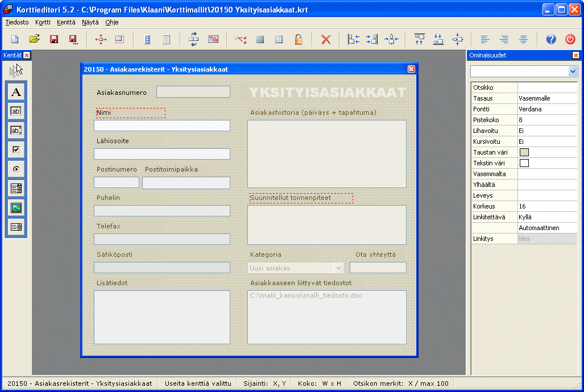Screen dimensions: 584x392
Task: Open the Kenttä menu
Action: coord(66,22)
